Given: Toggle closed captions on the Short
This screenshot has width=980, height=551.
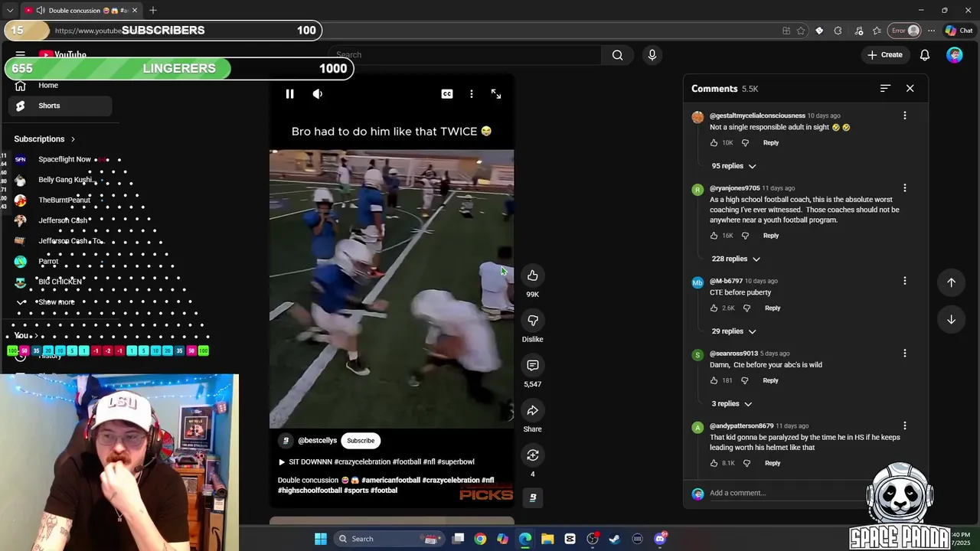Looking at the screenshot, I should point(447,94).
